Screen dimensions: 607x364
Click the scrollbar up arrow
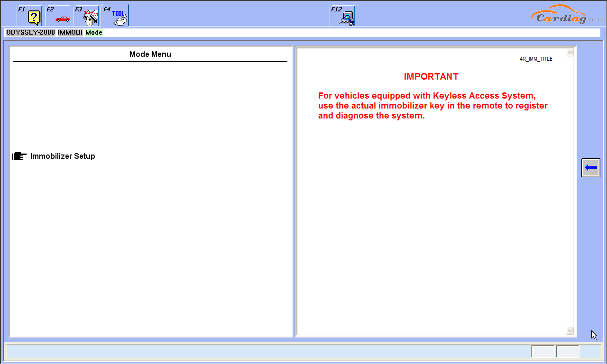click(x=570, y=52)
